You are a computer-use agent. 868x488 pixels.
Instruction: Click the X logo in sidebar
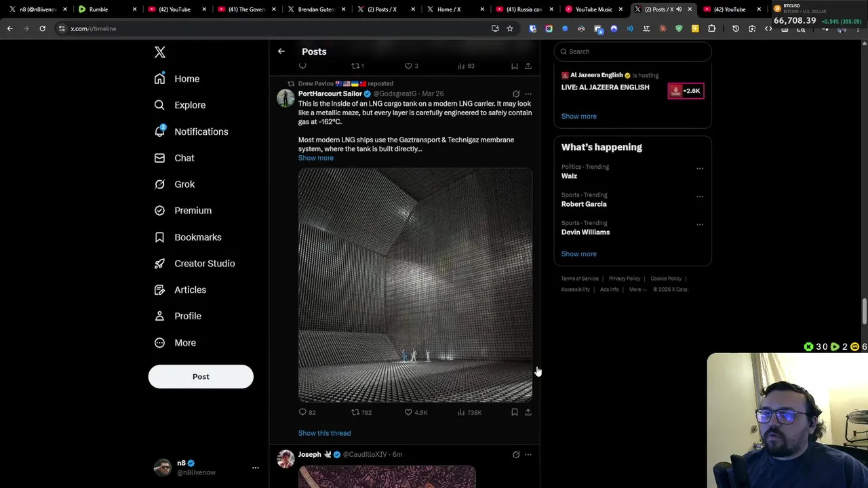(160, 52)
